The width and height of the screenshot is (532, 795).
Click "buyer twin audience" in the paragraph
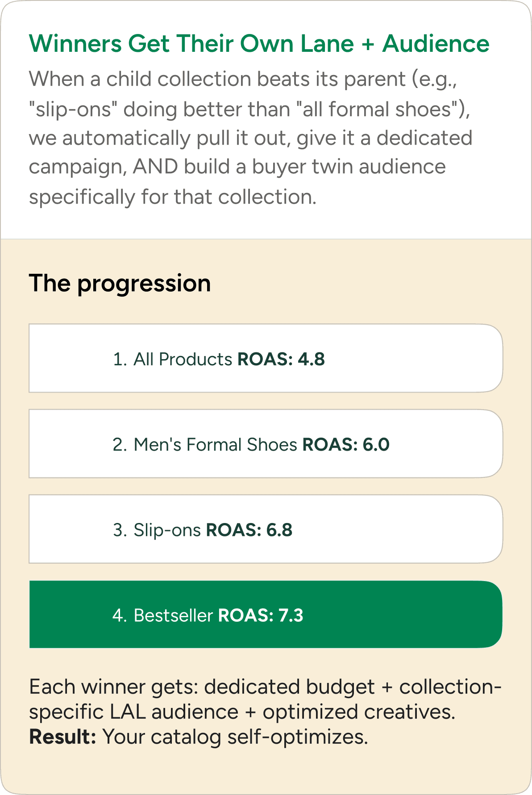pos(349,167)
